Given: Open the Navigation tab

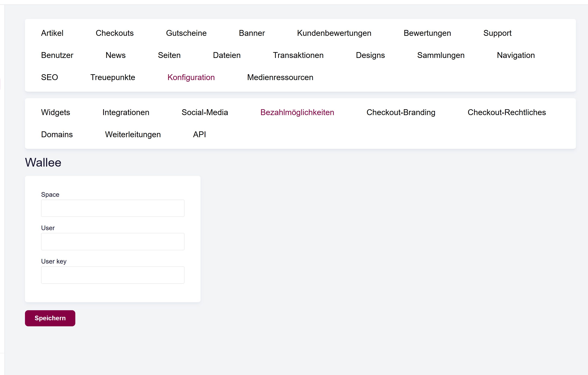Looking at the screenshot, I should coord(516,55).
